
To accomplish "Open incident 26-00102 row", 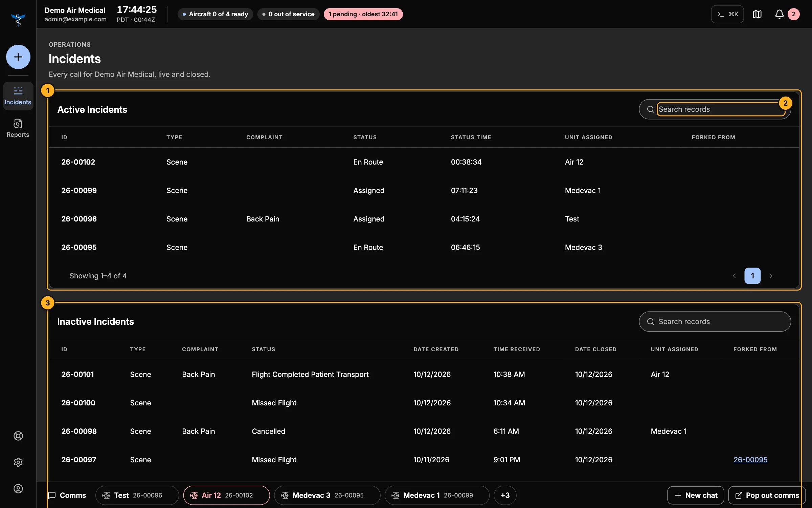I will [x=424, y=162].
